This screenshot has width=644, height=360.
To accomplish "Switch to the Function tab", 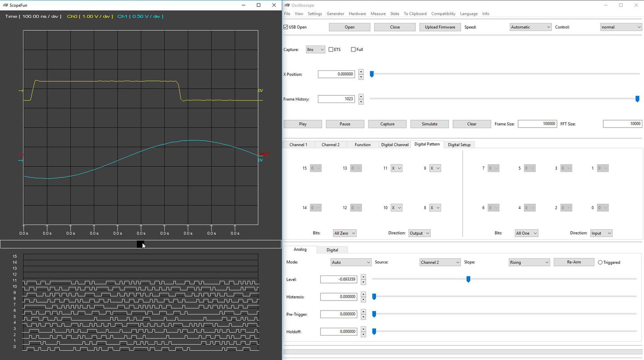I will point(363,145).
